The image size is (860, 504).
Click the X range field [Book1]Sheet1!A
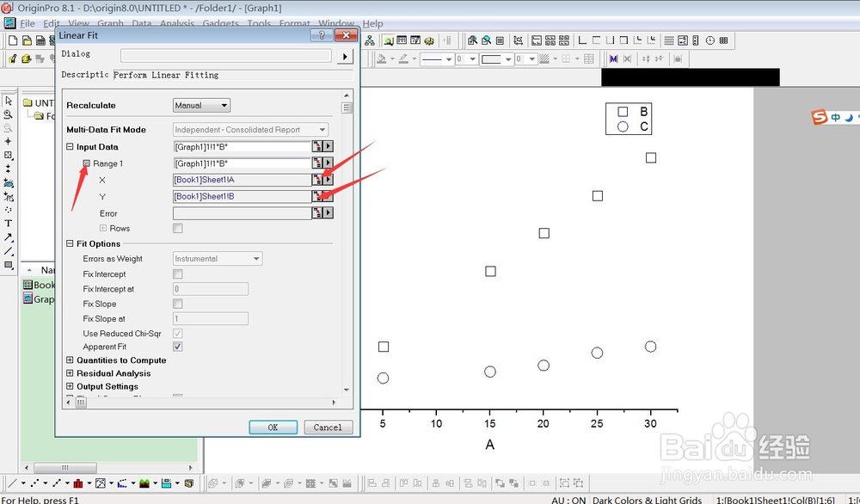(x=242, y=180)
